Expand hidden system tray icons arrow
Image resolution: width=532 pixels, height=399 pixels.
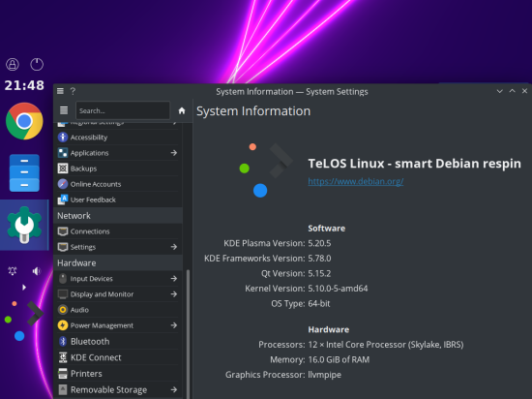pyautogui.click(x=24, y=288)
